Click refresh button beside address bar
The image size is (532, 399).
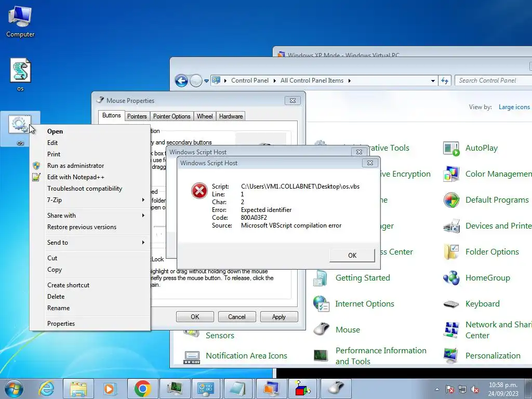coord(445,81)
